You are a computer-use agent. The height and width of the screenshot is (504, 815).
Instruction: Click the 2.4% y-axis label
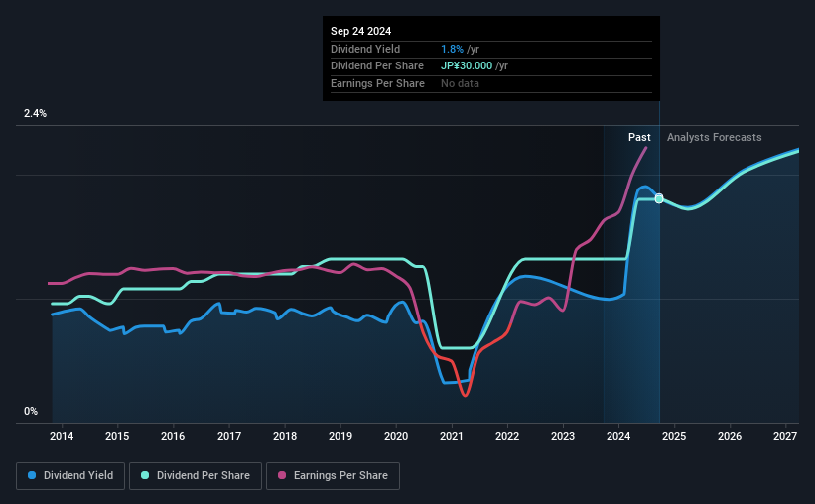click(35, 113)
